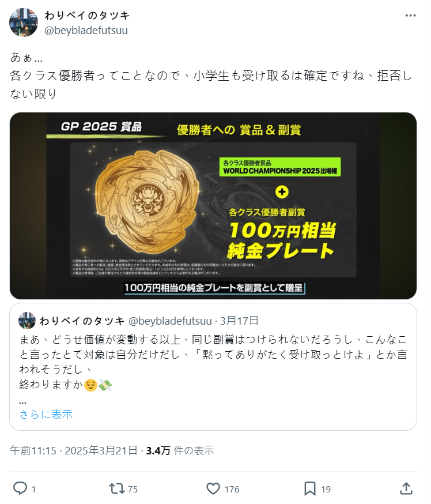Open the author's profile avatar
The height and width of the screenshot is (504, 431).
pos(24,22)
